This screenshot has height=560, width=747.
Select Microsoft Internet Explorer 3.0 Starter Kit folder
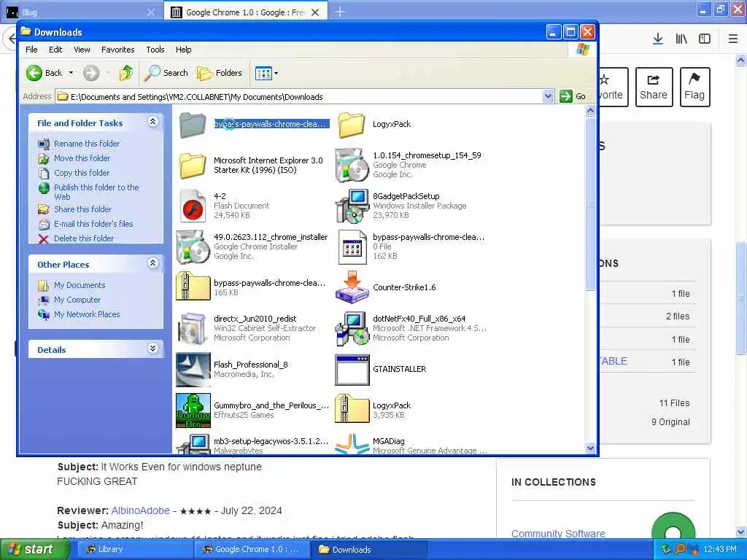coord(193,166)
